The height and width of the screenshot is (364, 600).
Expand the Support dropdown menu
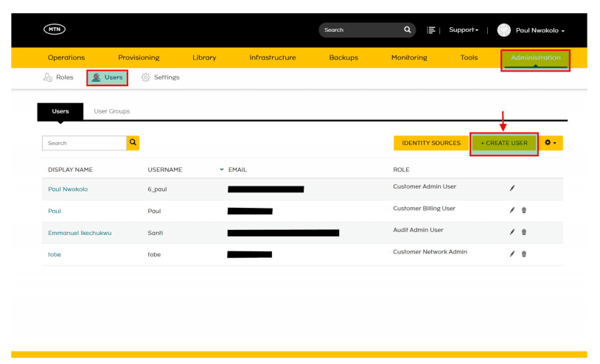click(x=464, y=29)
